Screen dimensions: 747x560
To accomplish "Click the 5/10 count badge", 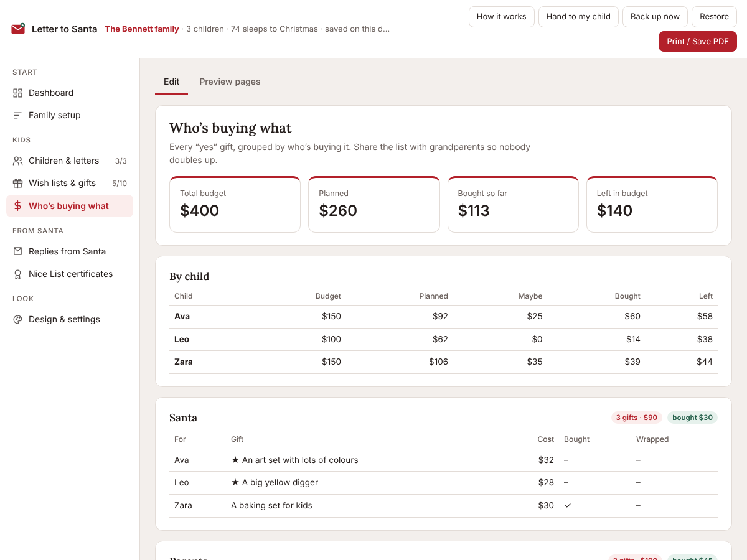I will (x=120, y=184).
